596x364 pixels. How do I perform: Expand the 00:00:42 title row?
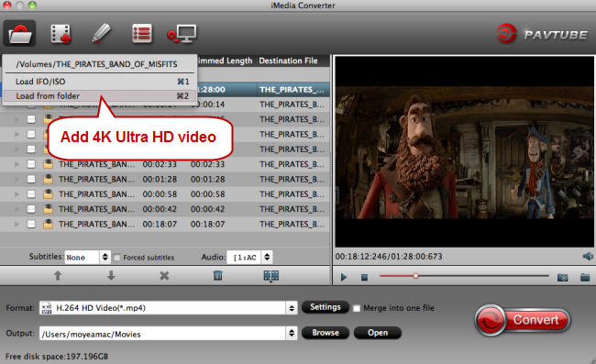point(17,209)
